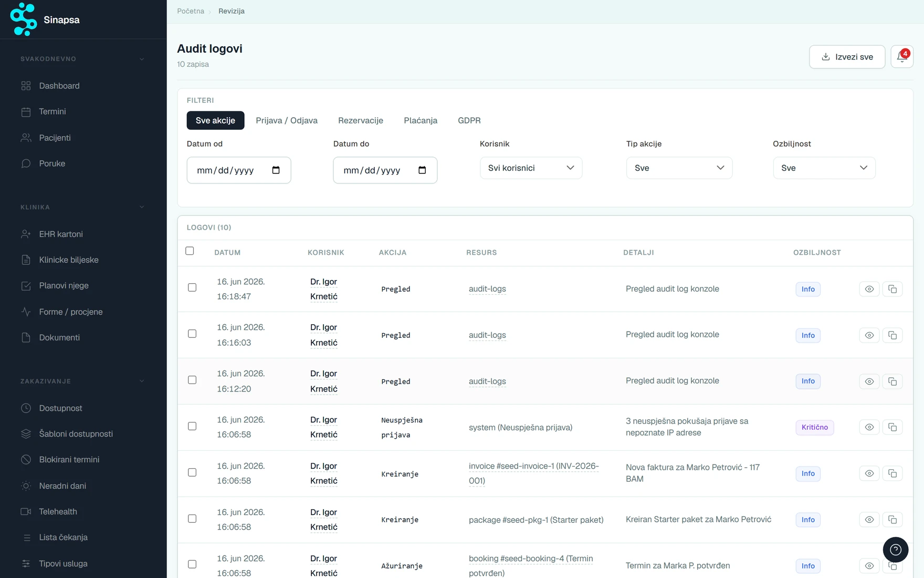The width and height of the screenshot is (924, 578).
Task: Click the Dashboard grid icon
Action: coord(26,86)
